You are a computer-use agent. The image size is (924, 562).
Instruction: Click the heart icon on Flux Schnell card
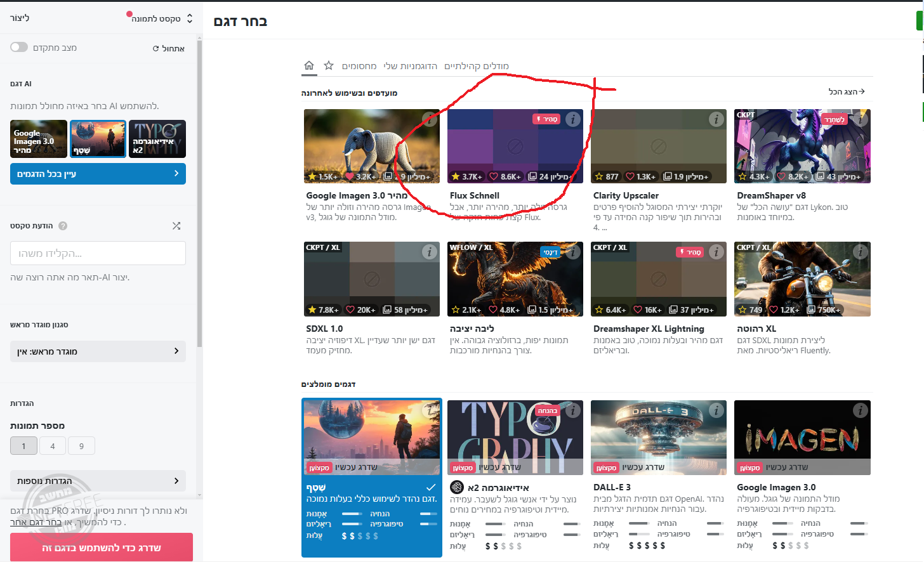(x=494, y=176)
